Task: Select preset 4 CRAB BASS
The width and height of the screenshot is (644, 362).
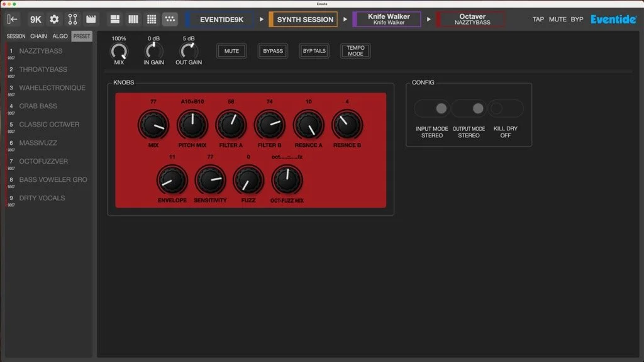Action: coord(48,108)
